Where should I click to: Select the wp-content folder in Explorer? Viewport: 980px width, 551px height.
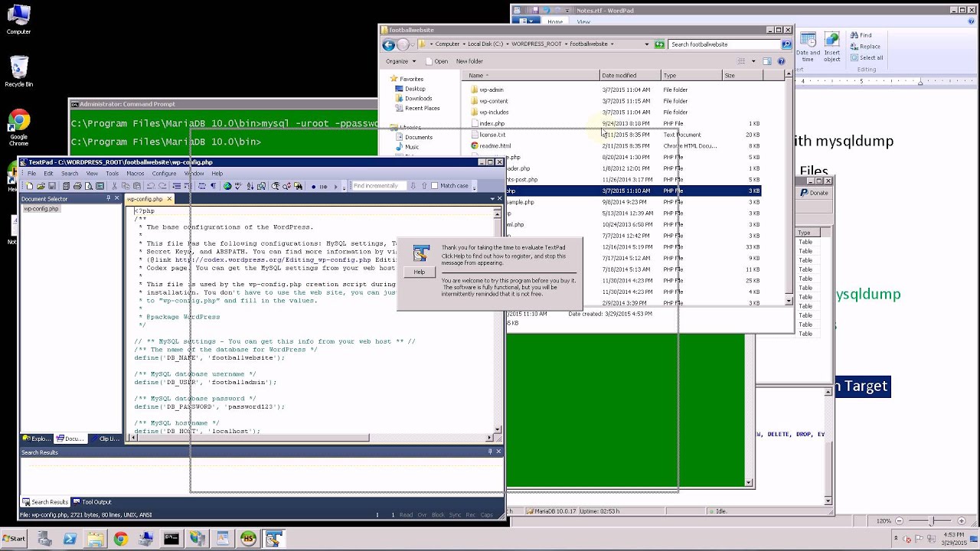pos(494,101)
